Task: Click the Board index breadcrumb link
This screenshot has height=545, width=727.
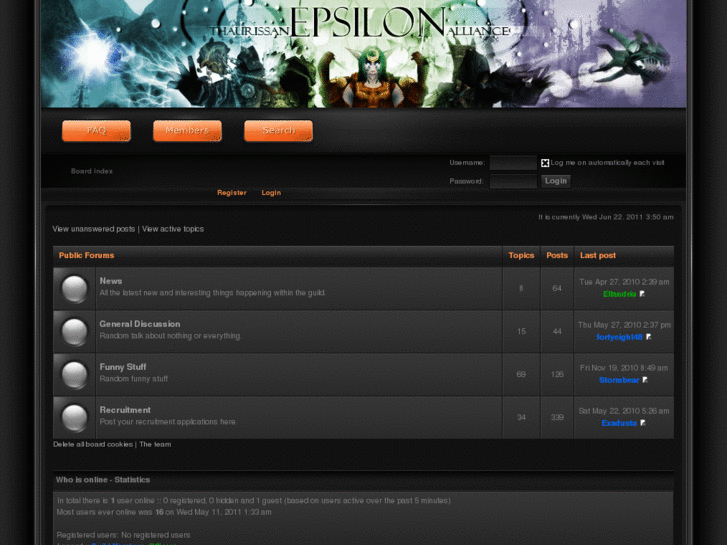Action: [x=92, y=171]
